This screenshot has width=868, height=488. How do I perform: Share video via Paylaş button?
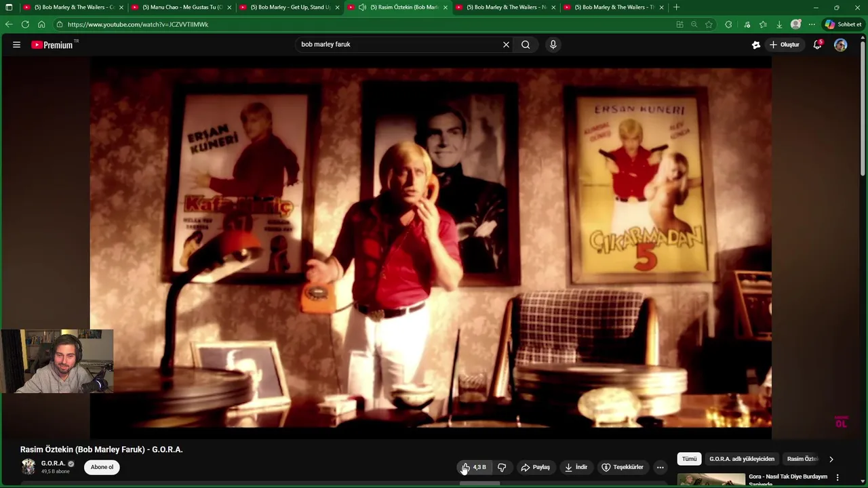click(535, 467)
